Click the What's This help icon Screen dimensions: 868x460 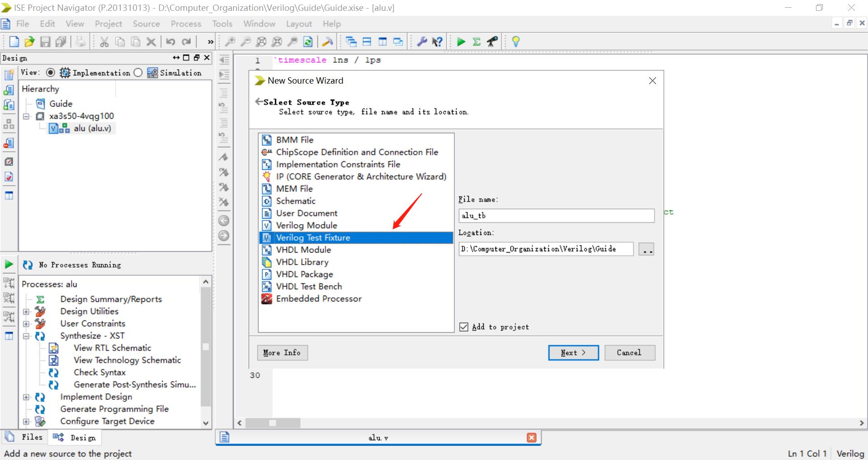[437, 42]
